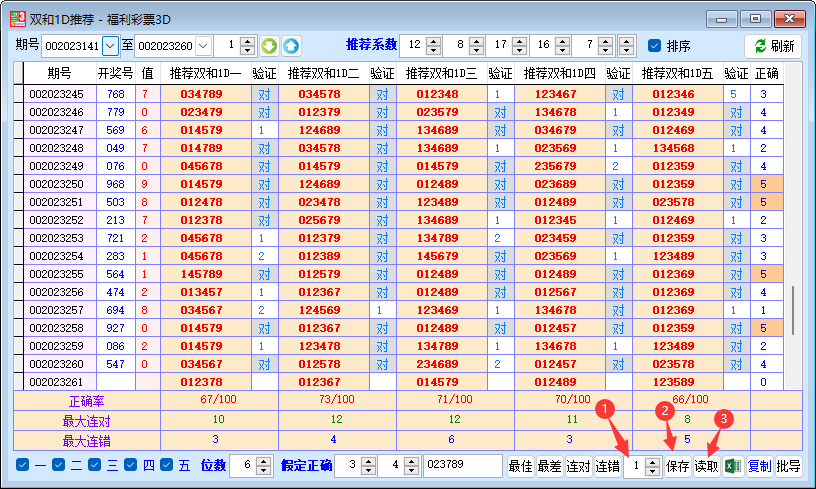Click the Excel export icon
816x489 pixels.
pos(733,466)
